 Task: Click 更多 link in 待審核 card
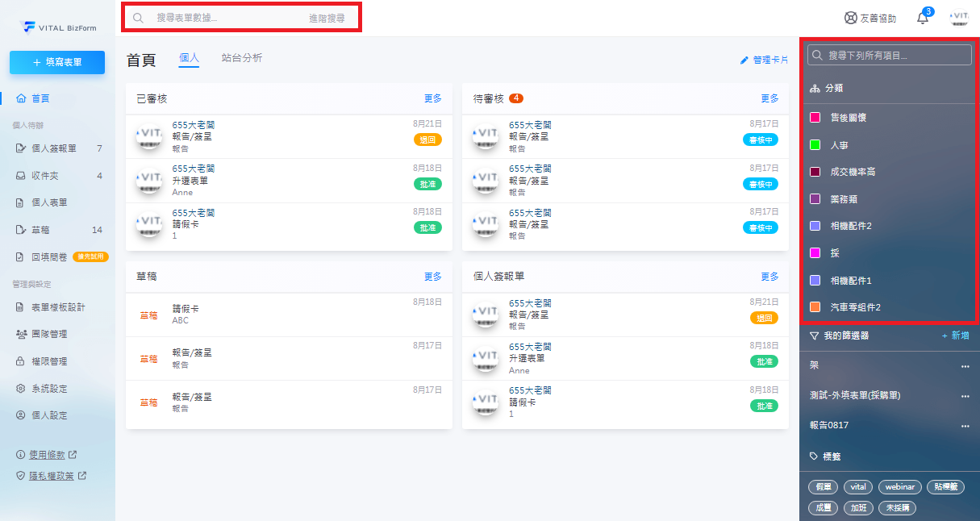coord(769,98)
